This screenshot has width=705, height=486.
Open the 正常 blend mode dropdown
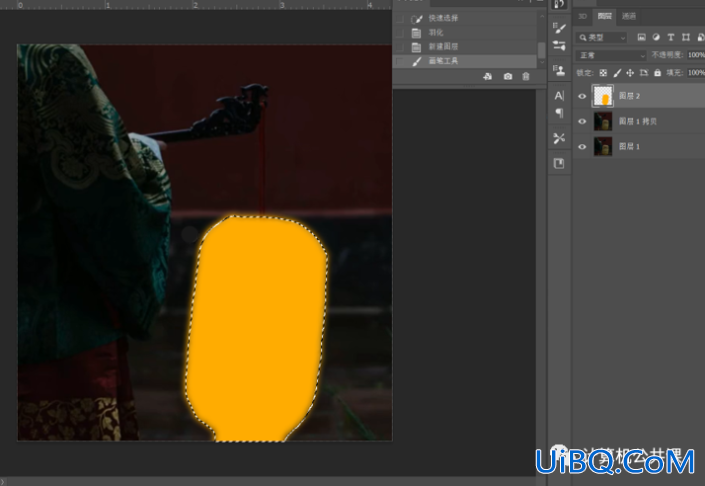pyautogui.click(x=611, y=55)
